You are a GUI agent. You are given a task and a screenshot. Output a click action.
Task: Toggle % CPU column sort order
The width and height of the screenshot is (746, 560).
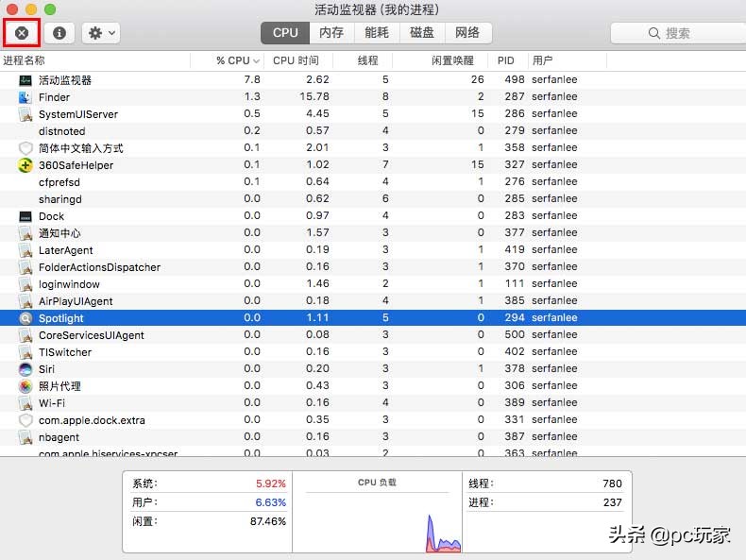point(227,60)
